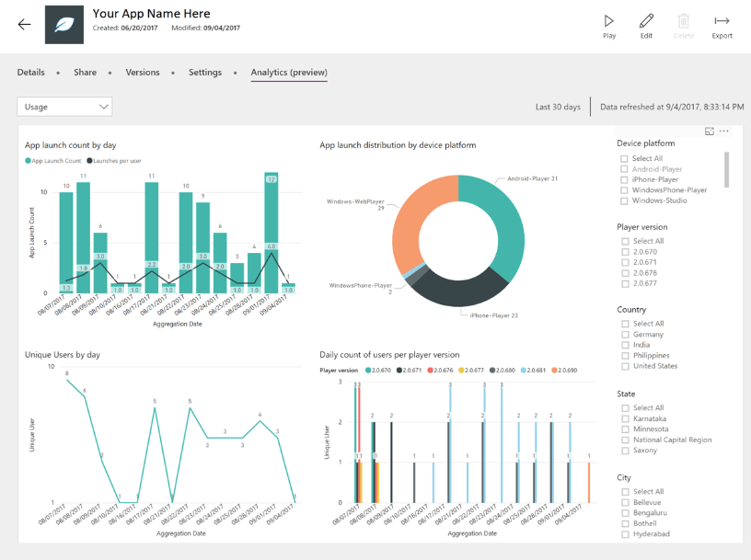Check Select All under State
Image resolution: width=751 pixels, height=560 pixels.
click(x=625, y=407)
